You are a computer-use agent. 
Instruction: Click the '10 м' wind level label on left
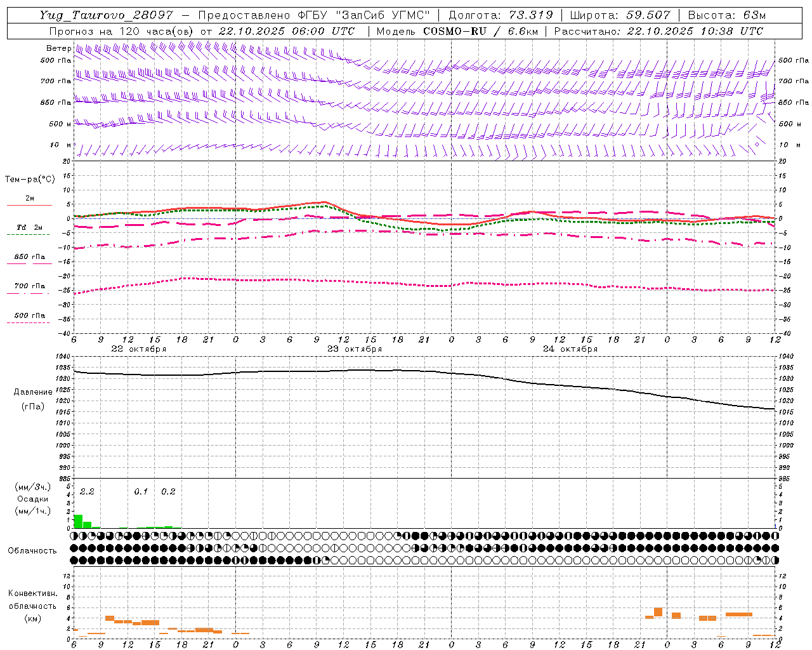[x=61, y=145]
